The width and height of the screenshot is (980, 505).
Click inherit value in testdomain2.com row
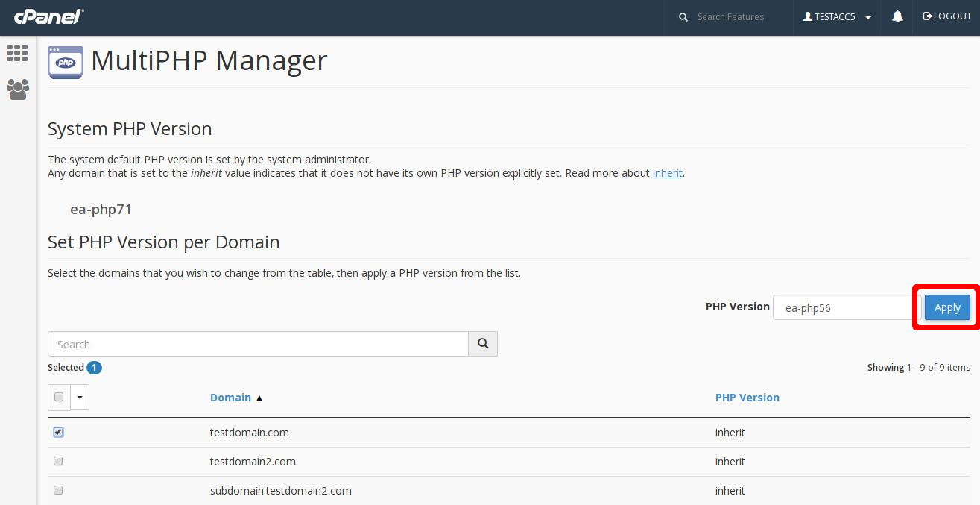(730, 462)
